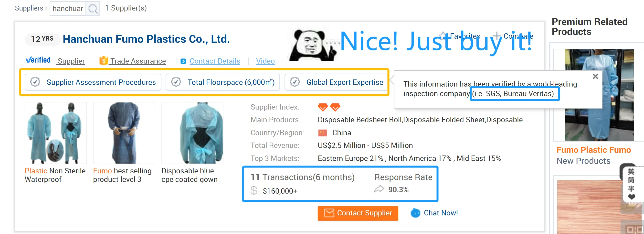Click the Trade Assurance shield icon
This screenshot has width=644, height=234.
click(x=103, y=61)
